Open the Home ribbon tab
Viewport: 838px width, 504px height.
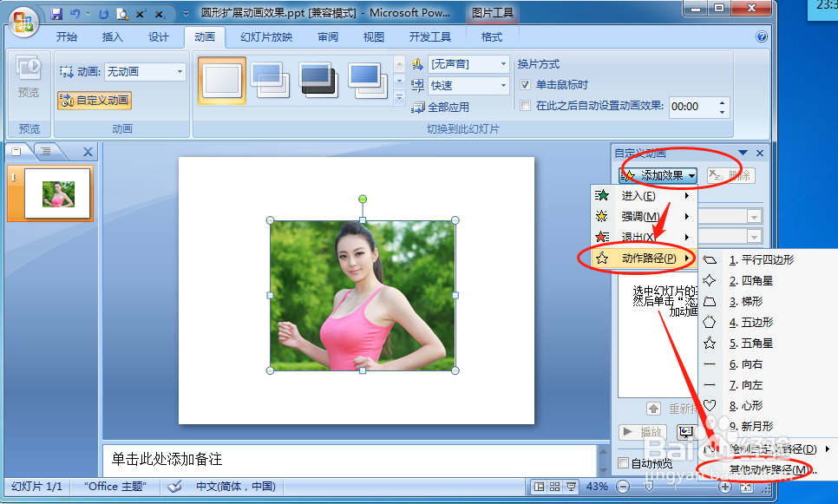click(x=67, y=37)
